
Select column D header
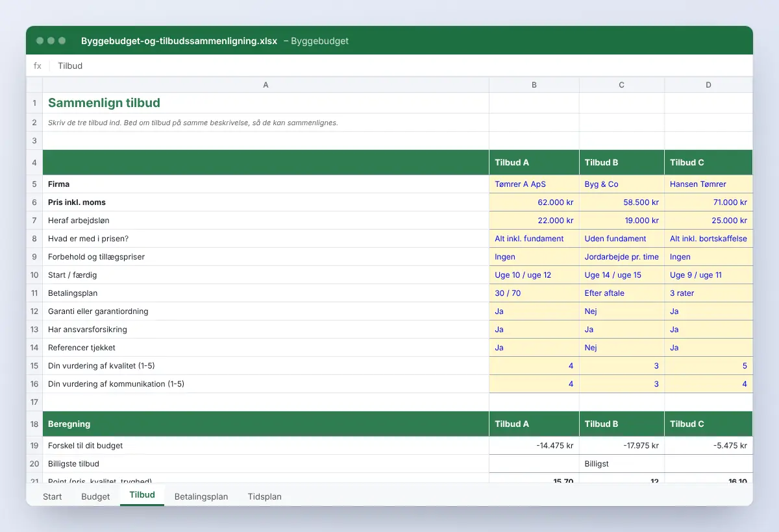708,85
